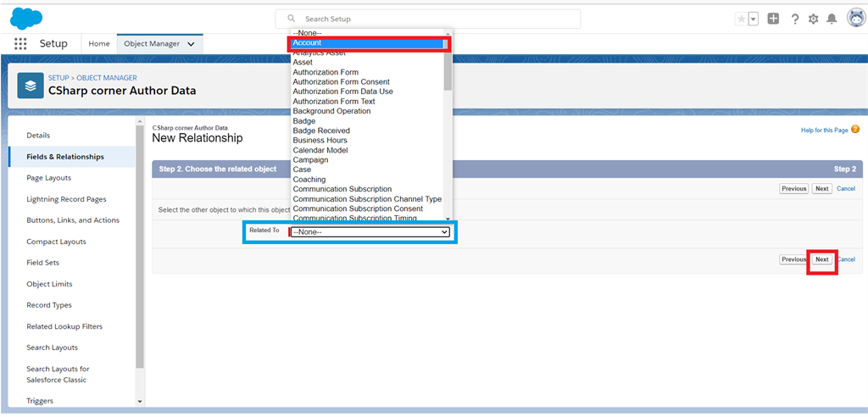Focus the Search Setup field

click(x=428, y=19)
